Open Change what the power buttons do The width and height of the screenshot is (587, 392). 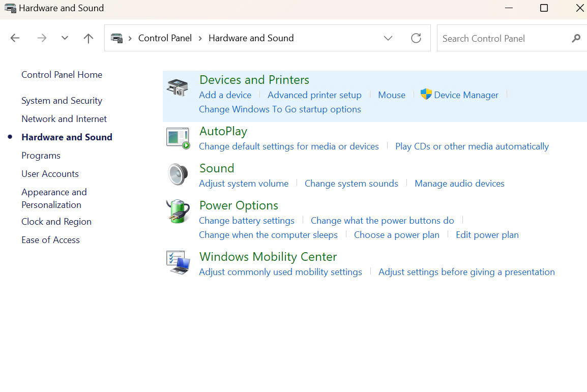point(382,221)
